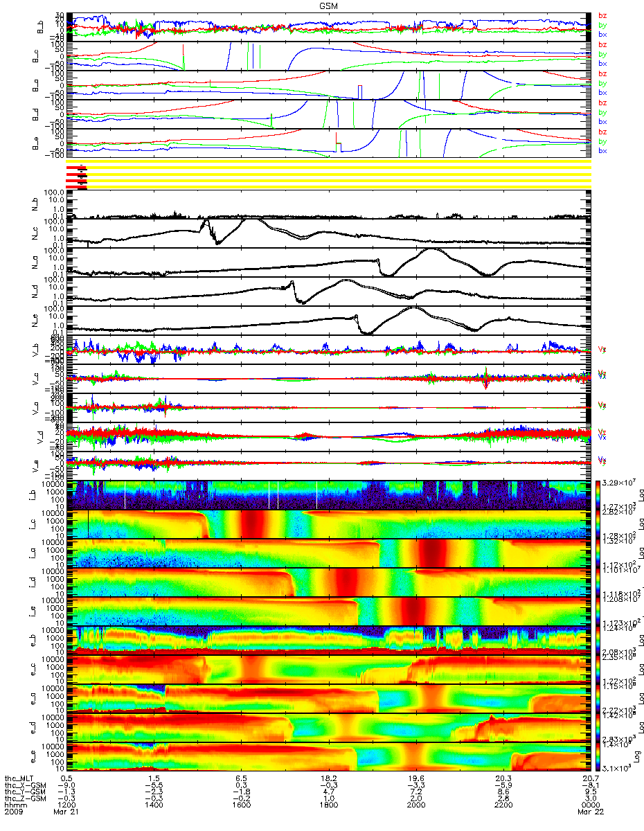Click the green by legend of B_b panel
This screenshot has height=831, width=644.
pos(602,25)
